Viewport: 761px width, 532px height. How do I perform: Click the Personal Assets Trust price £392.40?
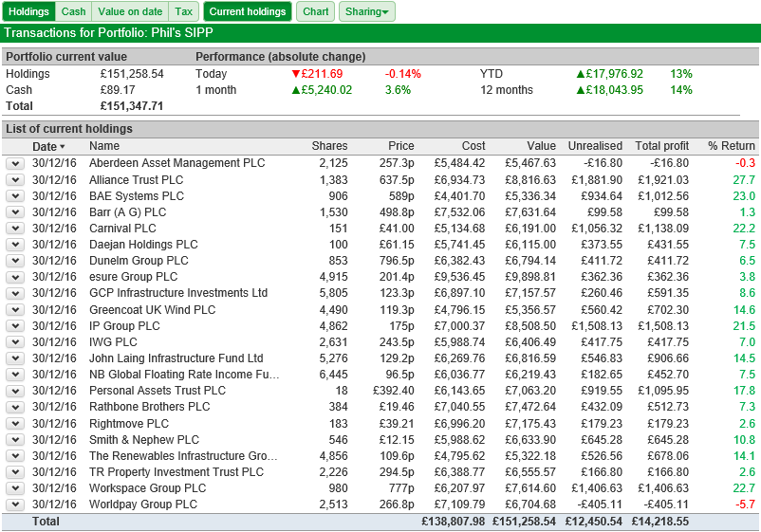394,391
